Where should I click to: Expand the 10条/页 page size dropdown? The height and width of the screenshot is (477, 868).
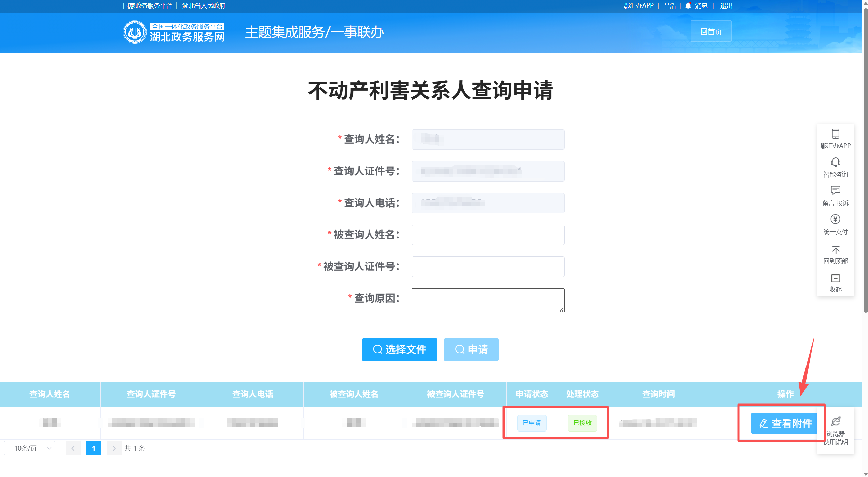click(30, 448)
